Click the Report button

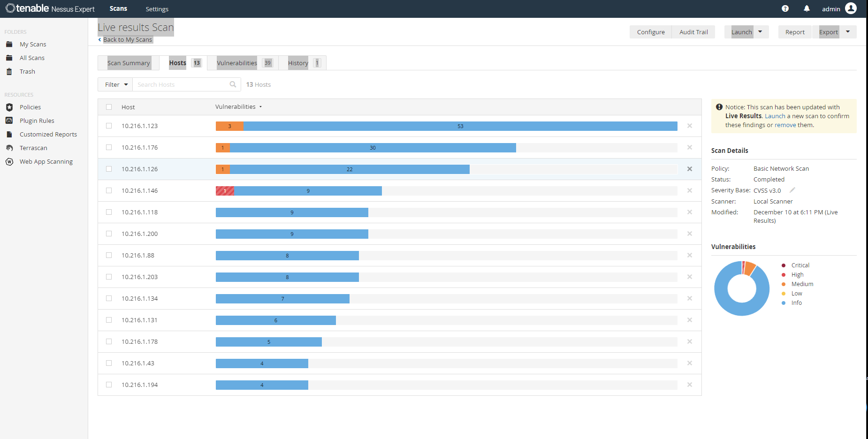pos(795,32)
